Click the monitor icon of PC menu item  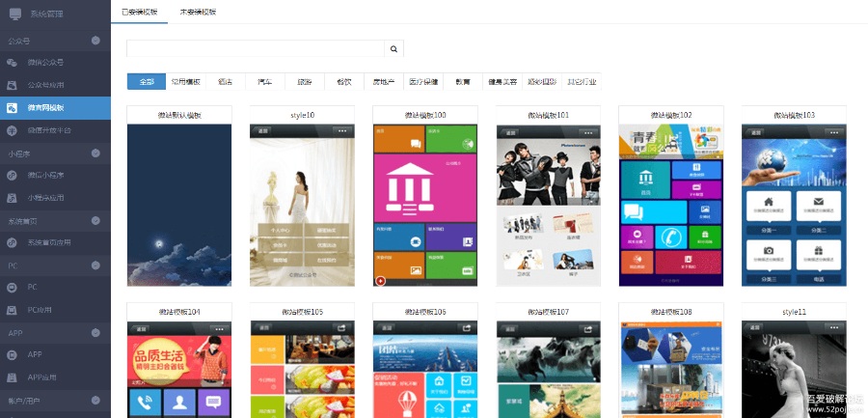(12, 287)
